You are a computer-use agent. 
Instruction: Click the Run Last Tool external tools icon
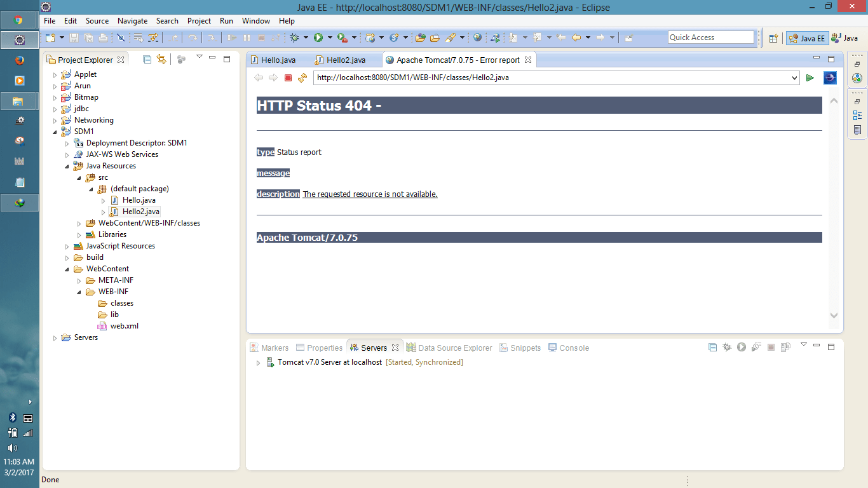[x=342, y=37]
